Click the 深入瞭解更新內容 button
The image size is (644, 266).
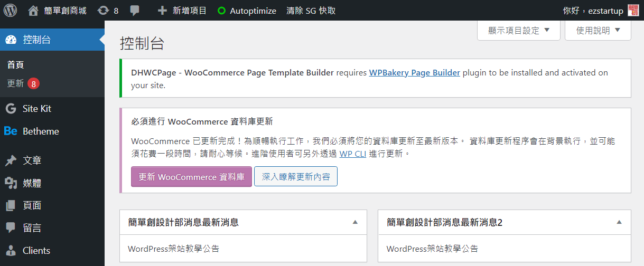tap(296, 177)
